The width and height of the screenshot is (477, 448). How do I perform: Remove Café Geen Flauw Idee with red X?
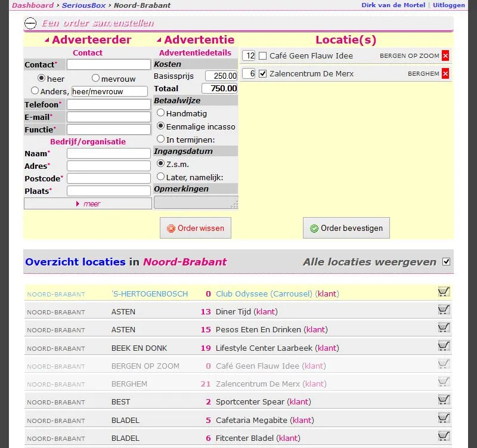(445, 55)
